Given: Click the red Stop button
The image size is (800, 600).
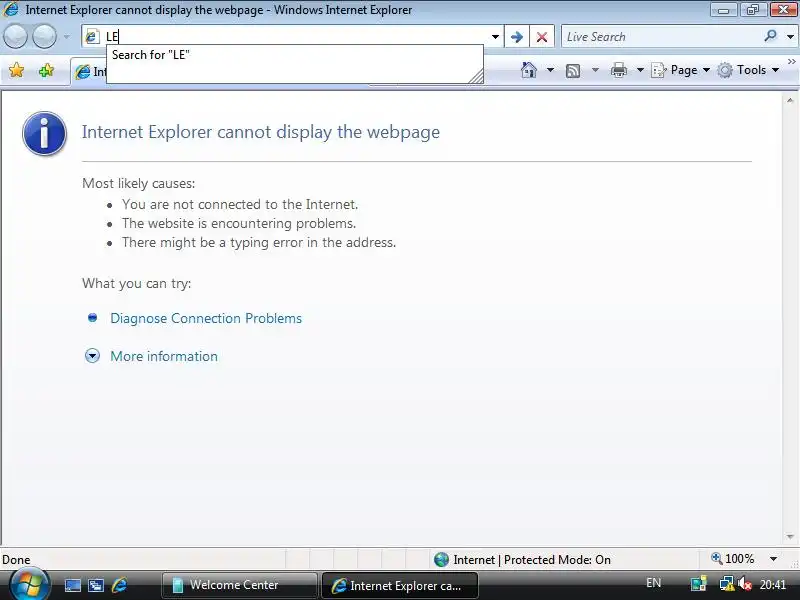Looking at the screenshot, I should pos(542,37).
